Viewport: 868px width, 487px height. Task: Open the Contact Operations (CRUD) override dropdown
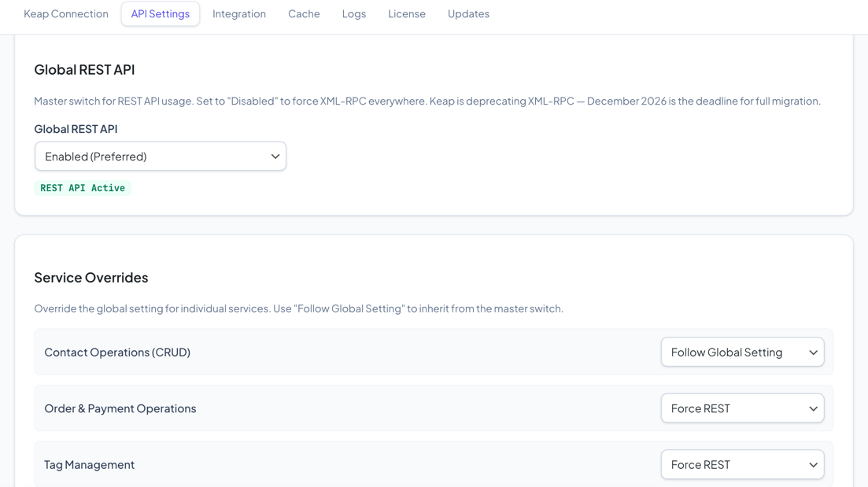tap(742, 352)
